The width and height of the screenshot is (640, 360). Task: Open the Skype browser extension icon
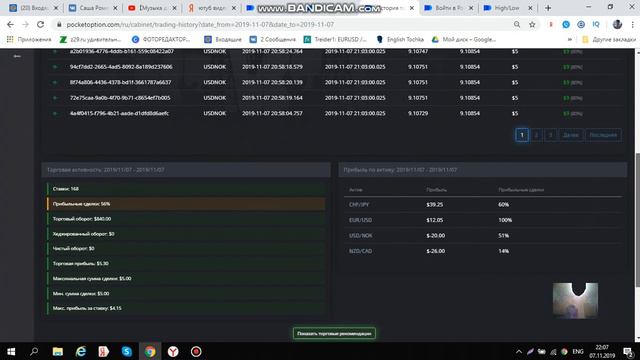(x=566, y=24)
